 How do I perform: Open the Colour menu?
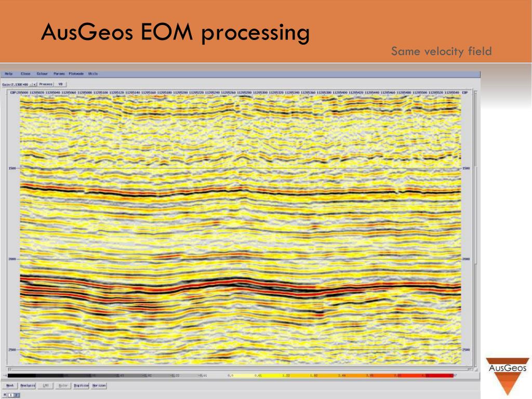click(42, 74)
